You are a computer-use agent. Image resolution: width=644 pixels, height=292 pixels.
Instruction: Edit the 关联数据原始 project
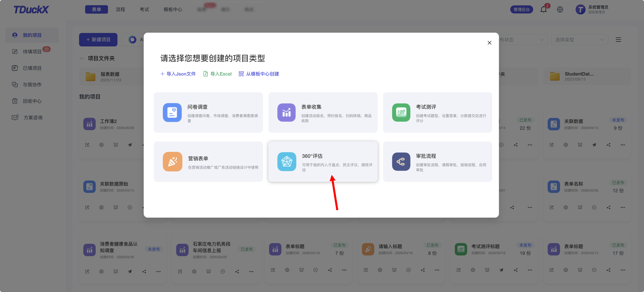click(x=87, y=208)
